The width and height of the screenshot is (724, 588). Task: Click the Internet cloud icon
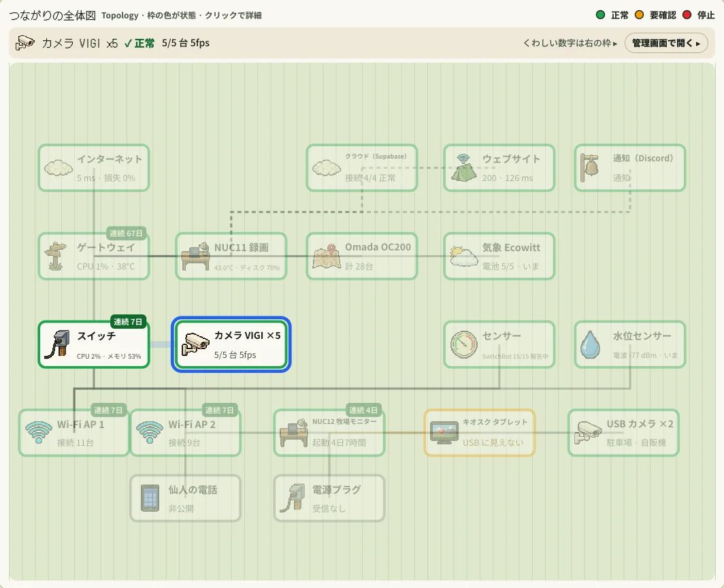[x=59, y=167]
